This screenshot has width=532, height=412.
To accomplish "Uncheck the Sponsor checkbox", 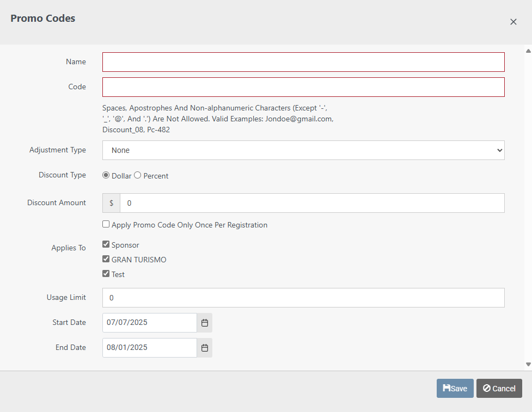I will point(106,244).
